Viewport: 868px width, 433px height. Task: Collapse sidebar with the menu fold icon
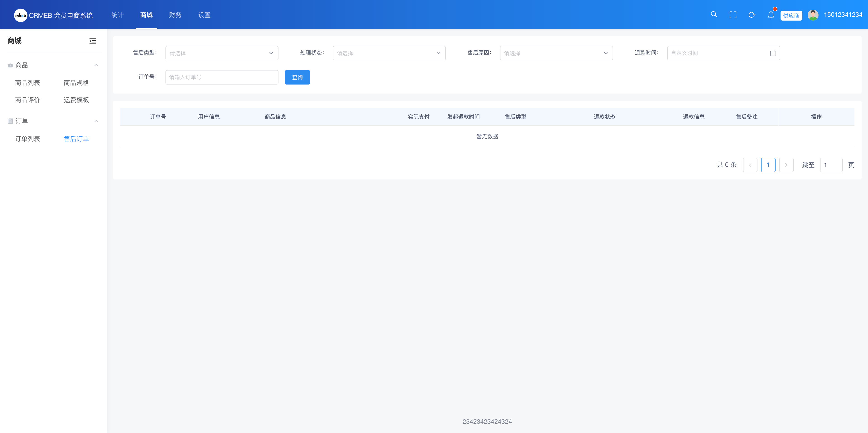tap(93, 41)
